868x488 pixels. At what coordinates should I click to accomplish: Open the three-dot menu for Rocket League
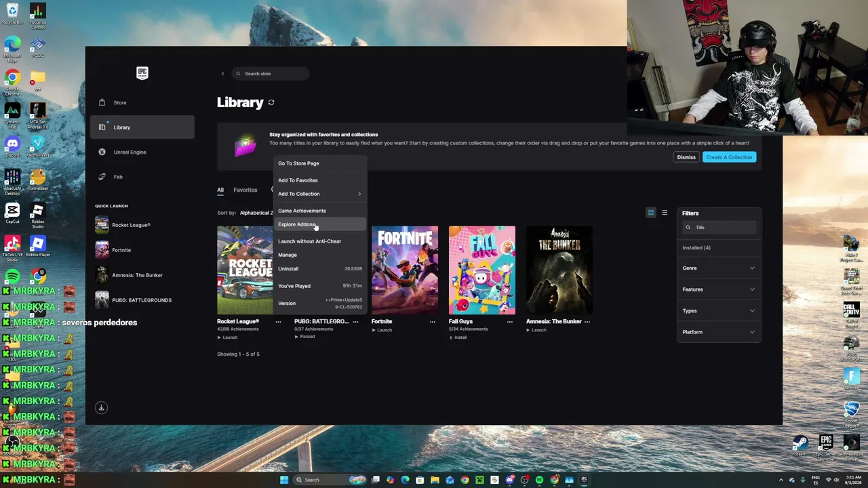pos(278,321)
